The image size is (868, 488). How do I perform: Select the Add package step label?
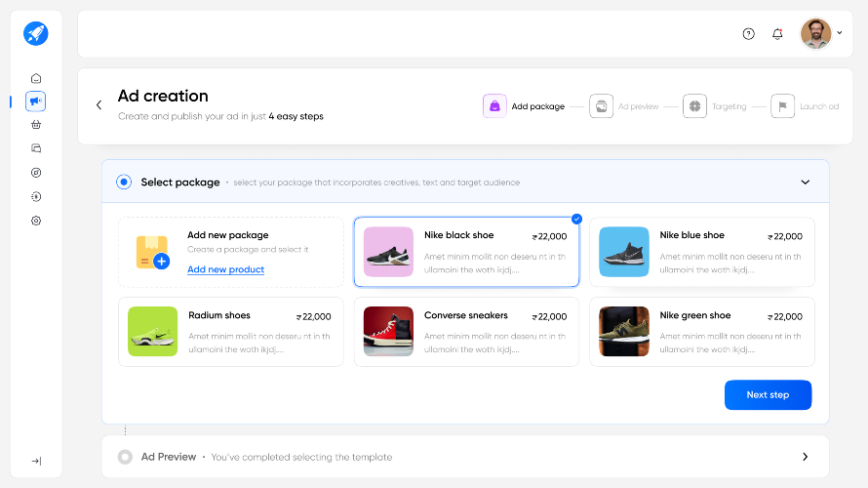(538, 106)
